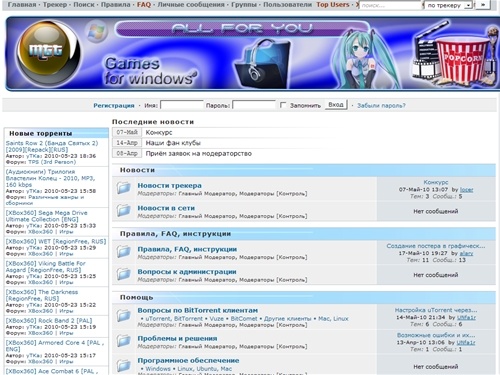Open Создание постера last post link
The width and height of the screenshot is (500, 375).
pyautogui.click(x=436, y=246)
